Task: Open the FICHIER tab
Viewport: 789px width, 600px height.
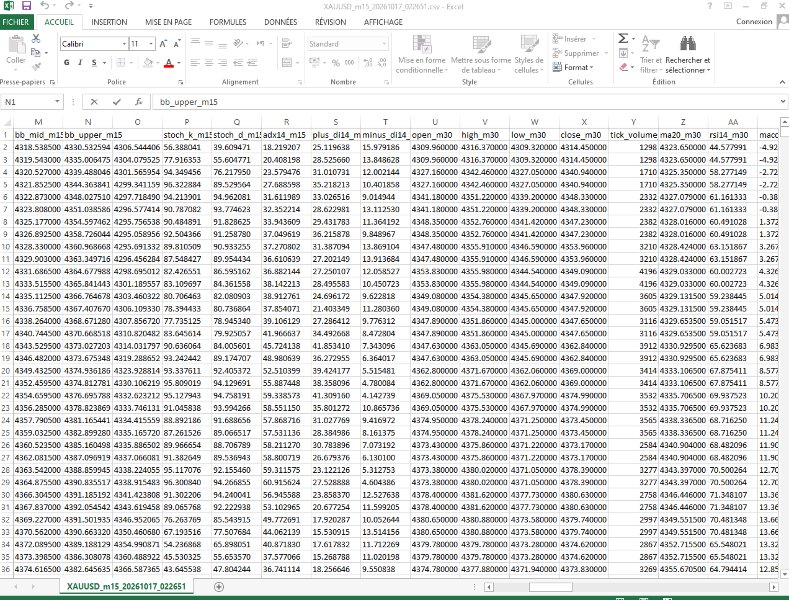Action: pyautogui.click(x=16, y=22)
